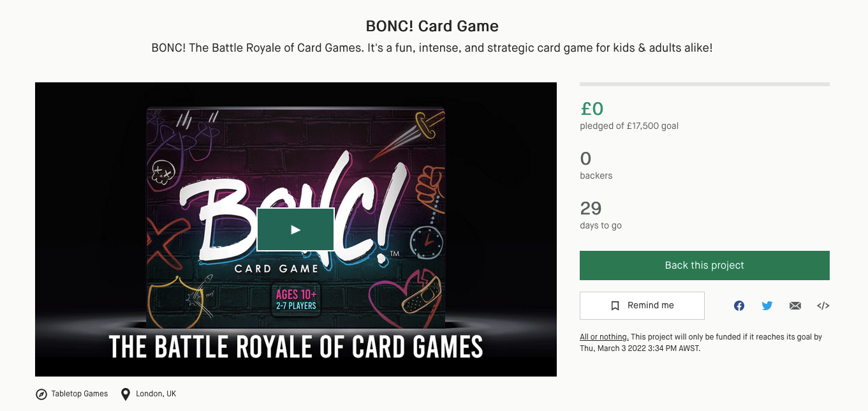This screenshot has height=411, width=868.
Task: Share the project on Twitter
Action: pyautogui.click(x=767, y=306)
